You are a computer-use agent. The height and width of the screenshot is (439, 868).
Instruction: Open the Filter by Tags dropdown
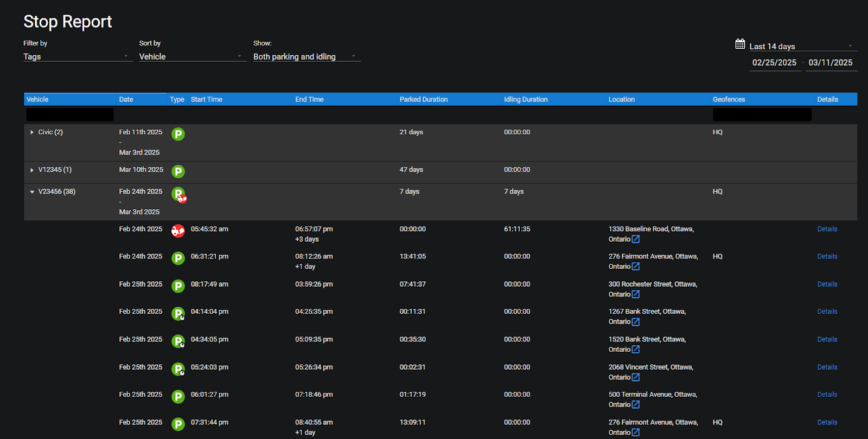(77, 56)
